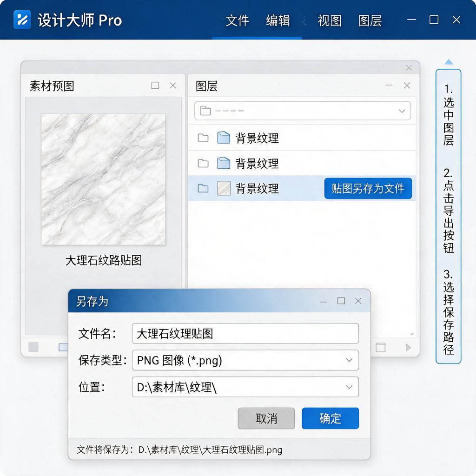Maximize the 另存为 dialog
The width and height of the screenshot is (476, 476).
pyautogui.click(x=341, y=301)
